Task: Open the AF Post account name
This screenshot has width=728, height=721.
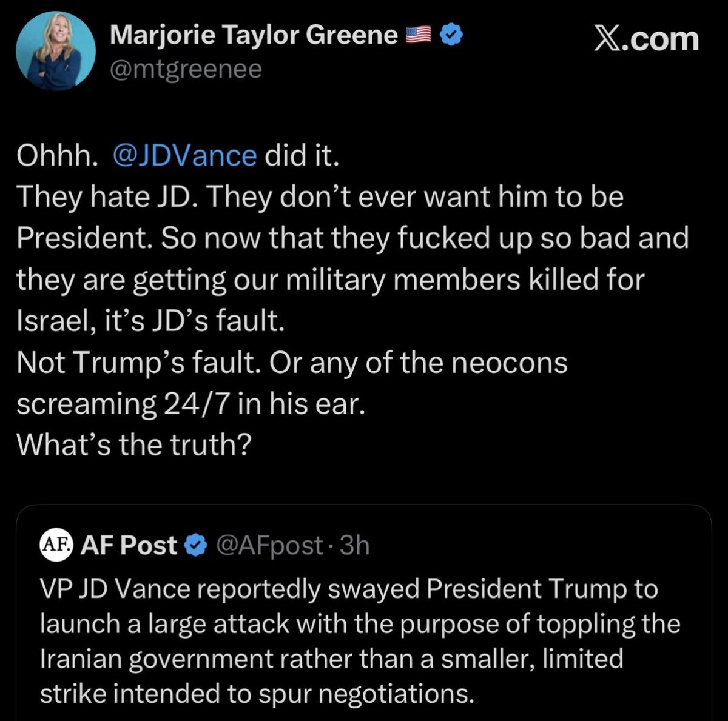Action: (129, 545)
